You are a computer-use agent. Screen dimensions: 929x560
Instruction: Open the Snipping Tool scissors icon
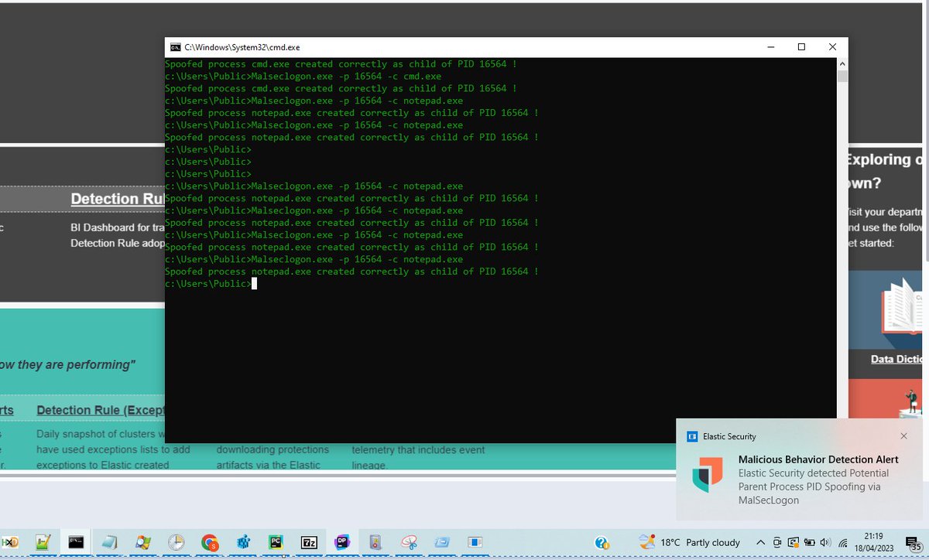409,542
